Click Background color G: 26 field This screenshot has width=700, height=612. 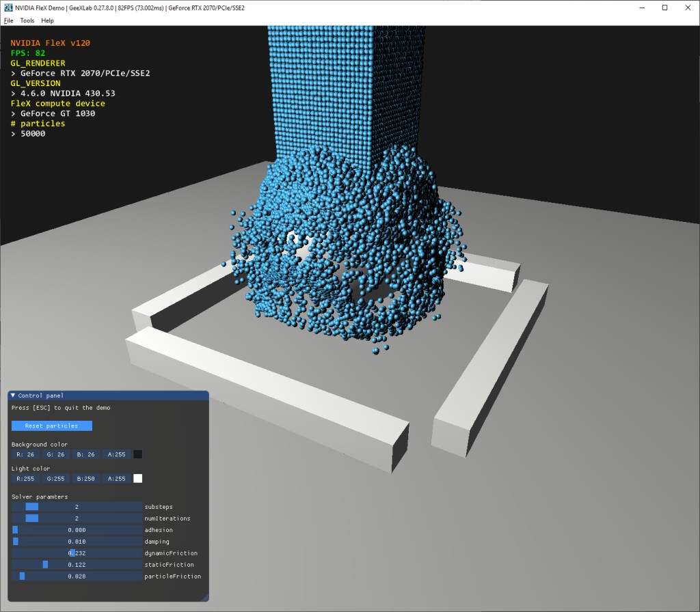point(55,454)
